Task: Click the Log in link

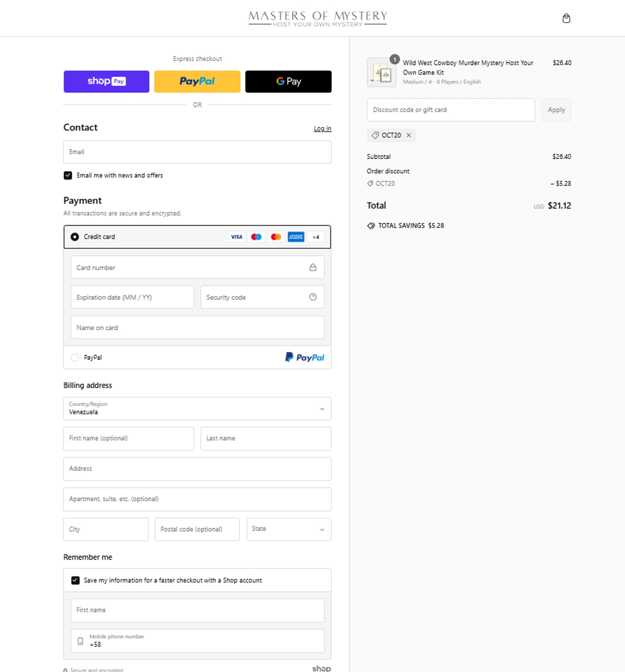Action: tap(322, 129)
